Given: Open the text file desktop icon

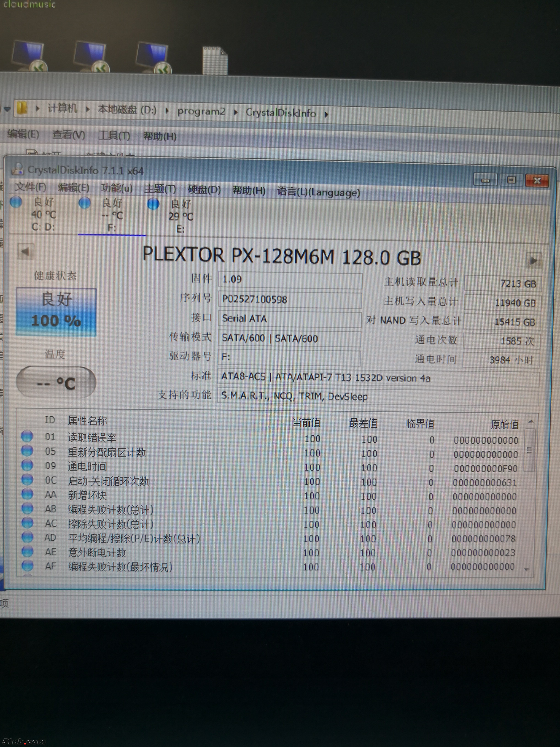Looking at the screenshot, I should click(215, 60).
